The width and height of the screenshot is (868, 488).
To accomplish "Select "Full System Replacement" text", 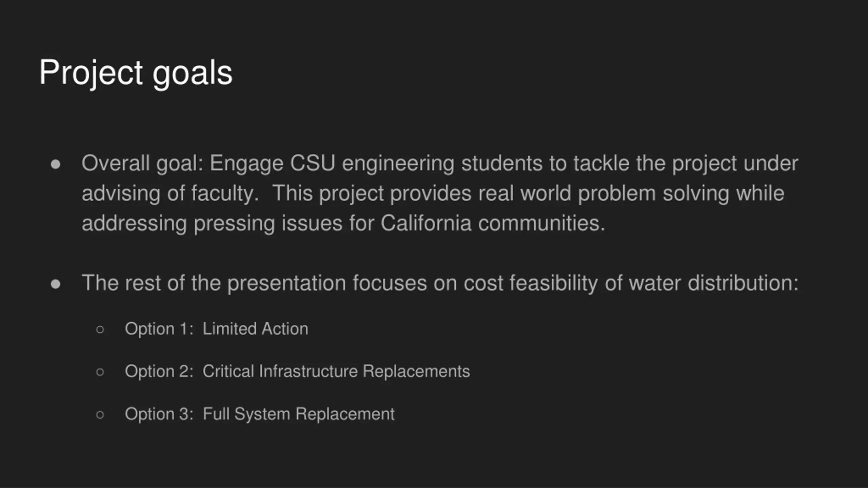I will point(299,414).
